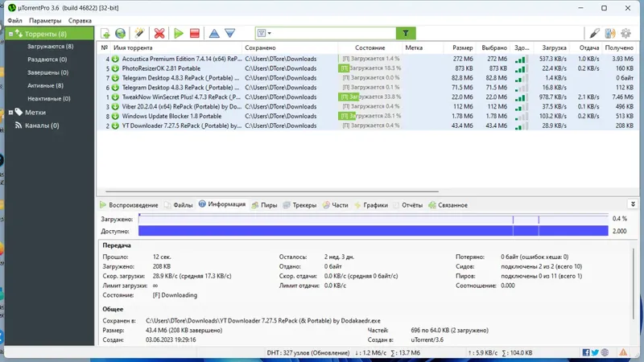Viewport: 644px width, 362px height.
Task: Click the DHT nodes status text
Action: click(308, 353)
